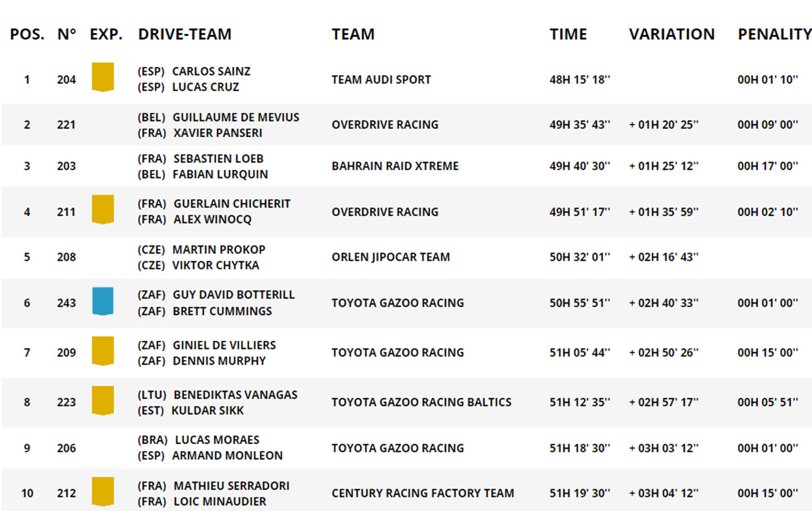Click the blue badge for Guy David Botterill
The image size is (812, 511).
102,301
